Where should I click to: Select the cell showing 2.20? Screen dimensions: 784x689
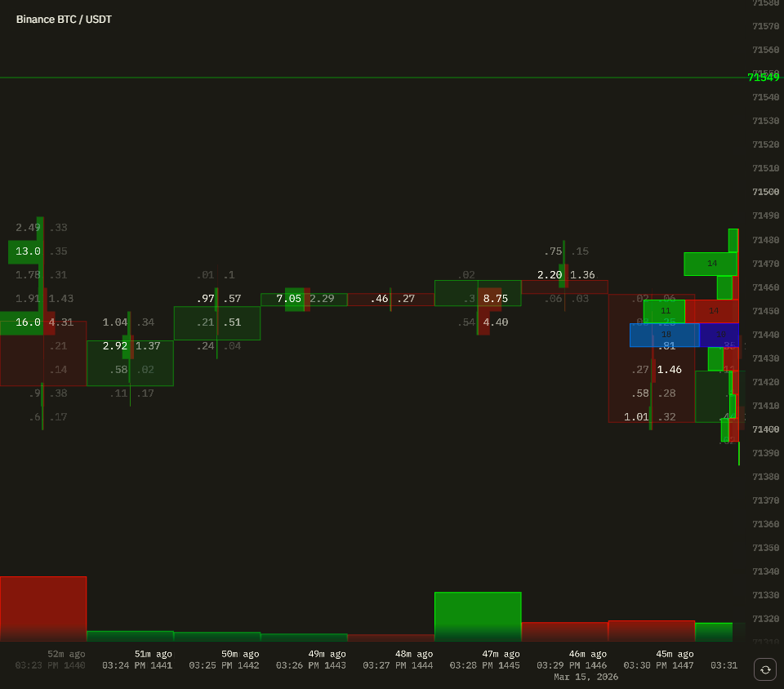tap(549, 275)
